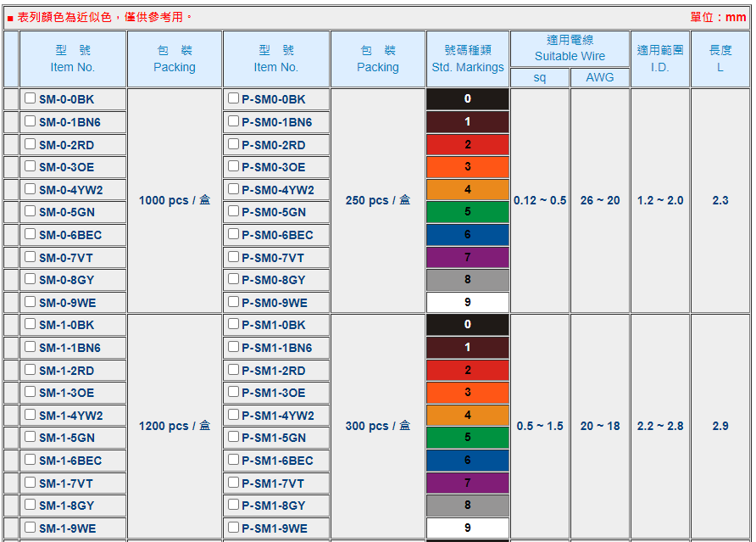Click the 1000 pcs packing cell

tap(175, 201)
